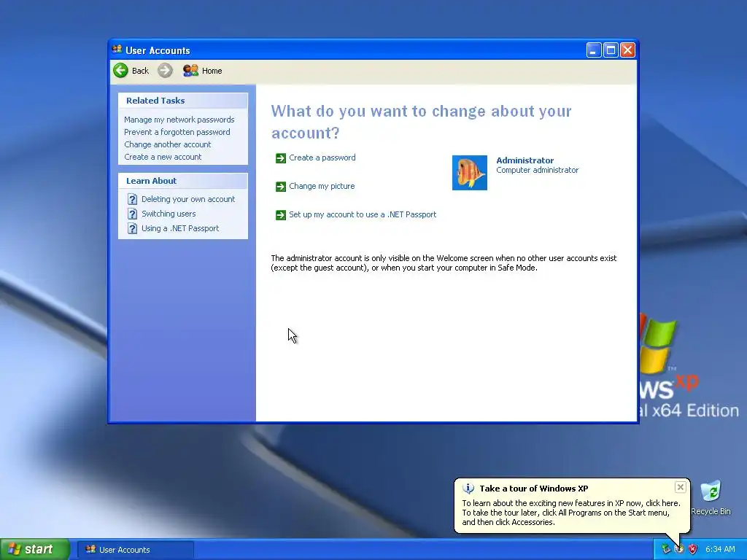
Task: Open Prevent a forgotten password
Action: click(177, 132)
